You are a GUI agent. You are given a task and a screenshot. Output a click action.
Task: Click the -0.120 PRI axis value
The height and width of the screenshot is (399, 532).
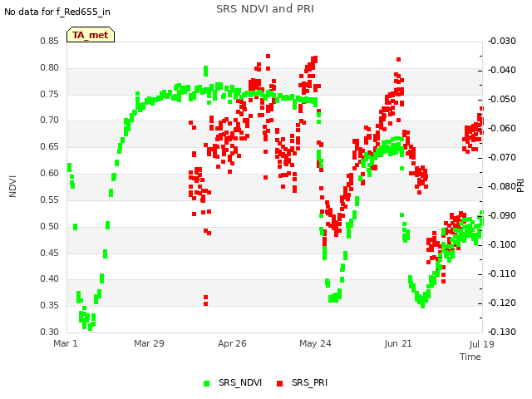(502, 303)
